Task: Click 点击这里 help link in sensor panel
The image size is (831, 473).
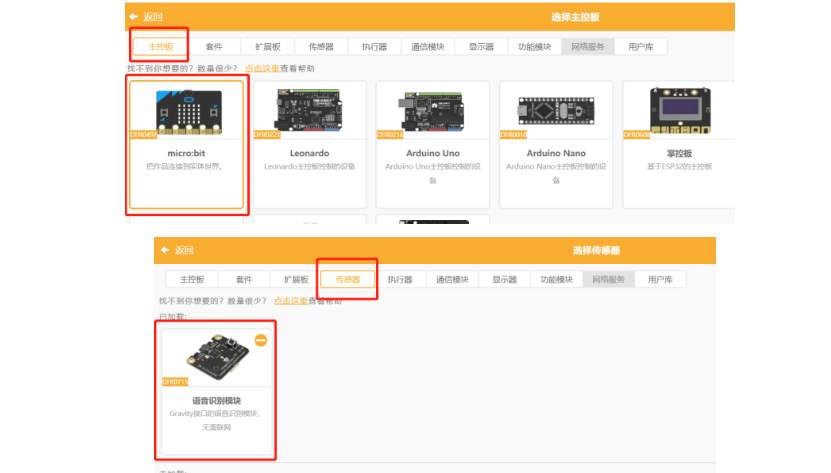Action: point(290,301)
